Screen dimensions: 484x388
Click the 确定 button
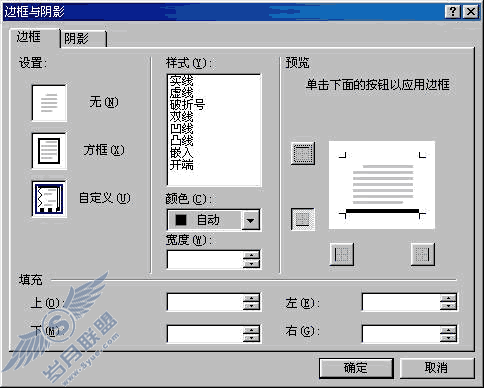point(356,368)
